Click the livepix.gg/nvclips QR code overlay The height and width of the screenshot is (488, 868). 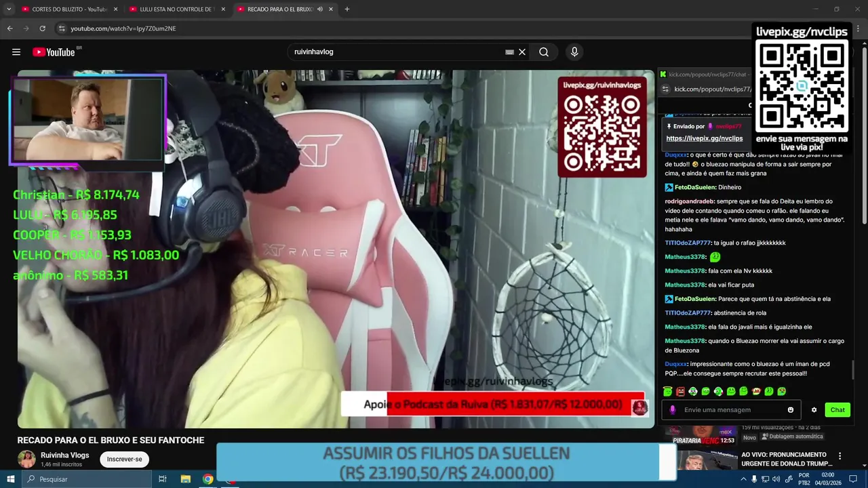pyautogui.click(x=802, y=85)
